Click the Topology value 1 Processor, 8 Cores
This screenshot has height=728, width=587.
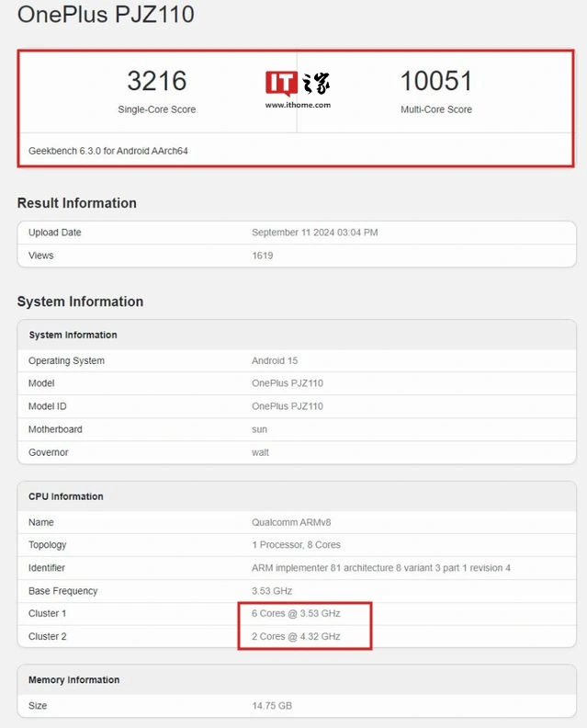296,545
